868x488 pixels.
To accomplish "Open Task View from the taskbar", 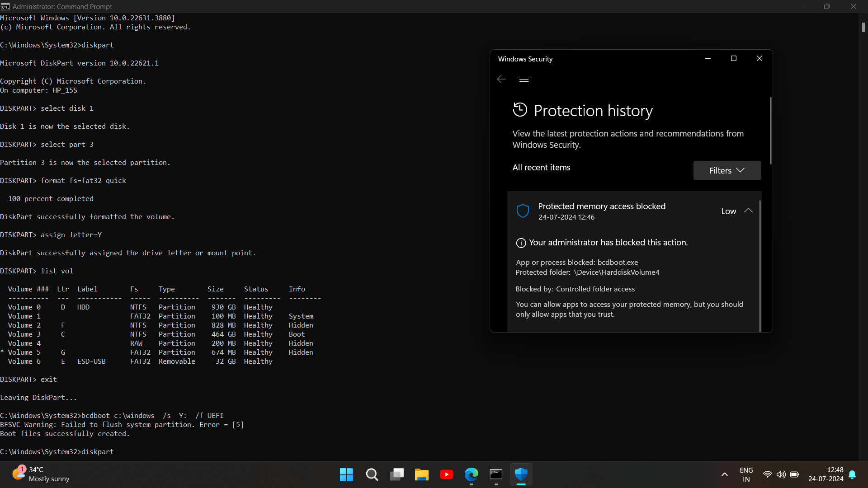I will pyautogui.click(x=397, y=474).
